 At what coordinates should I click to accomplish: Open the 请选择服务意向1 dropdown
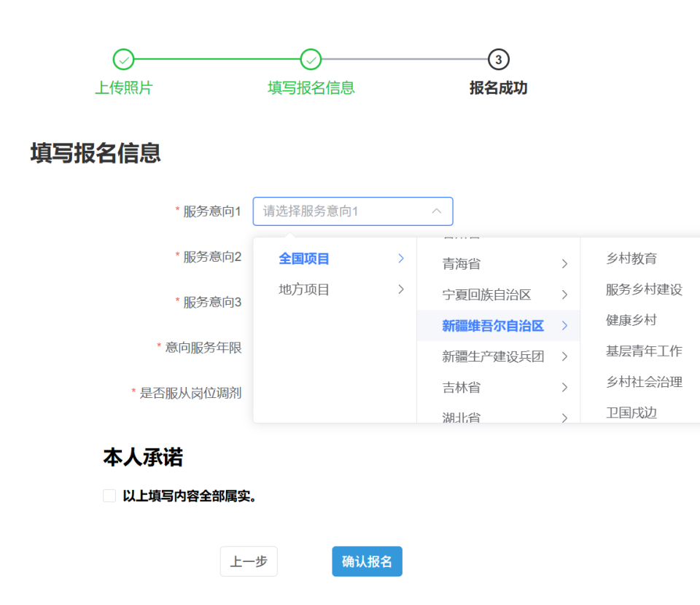click(352, 211)
